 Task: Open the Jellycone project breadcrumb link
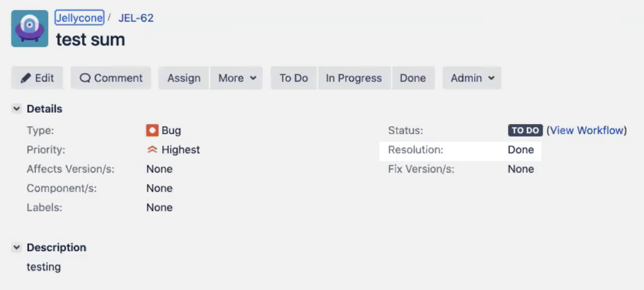pyautogui.click(x=79, y=17)
